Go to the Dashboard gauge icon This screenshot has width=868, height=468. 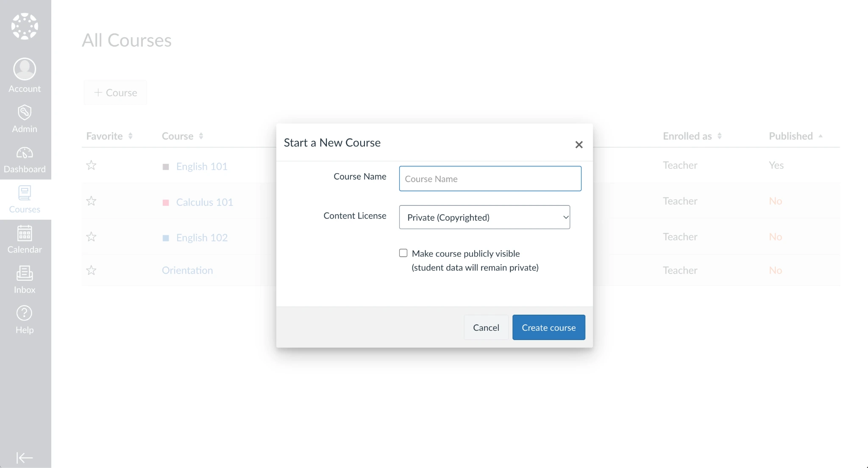point(25,152)
